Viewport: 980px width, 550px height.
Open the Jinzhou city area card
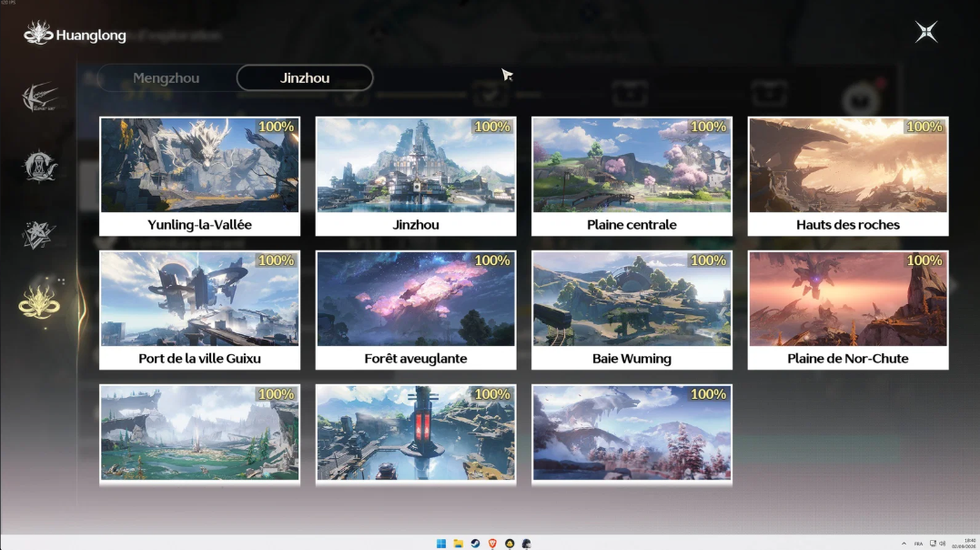coord(416,177)
